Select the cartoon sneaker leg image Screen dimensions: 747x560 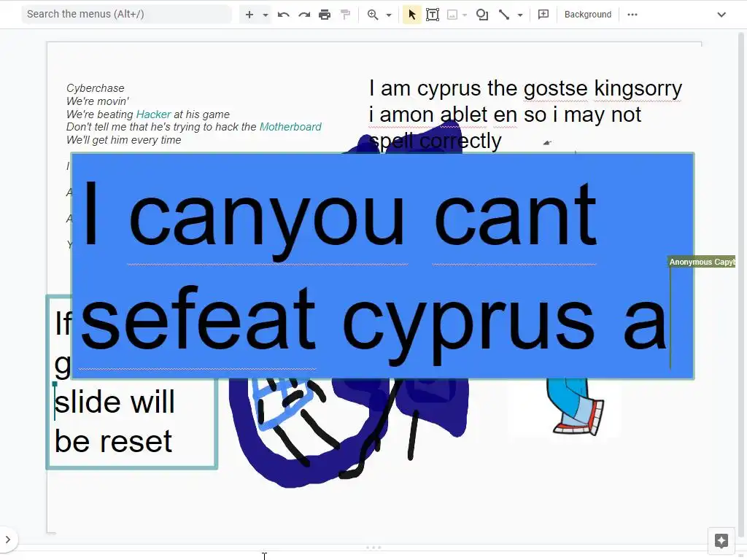coord(575,407)
